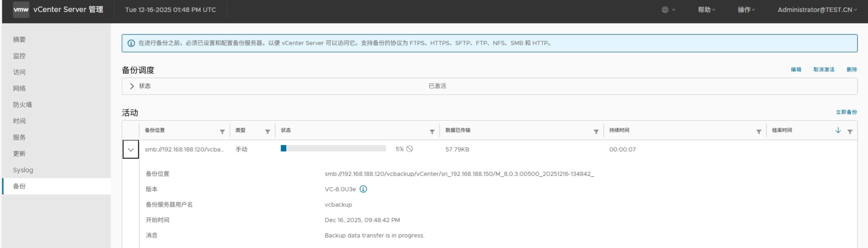Click the 'Backup data transfer is in progress' message
The width and height of the screenshot is (868, 248).
374,236
